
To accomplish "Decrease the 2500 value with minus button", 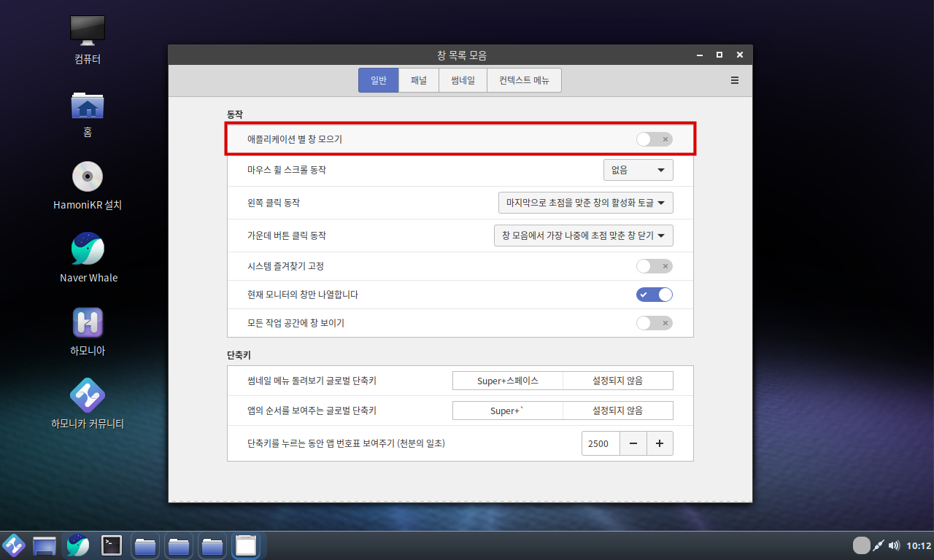I will [x=633, y=443].
